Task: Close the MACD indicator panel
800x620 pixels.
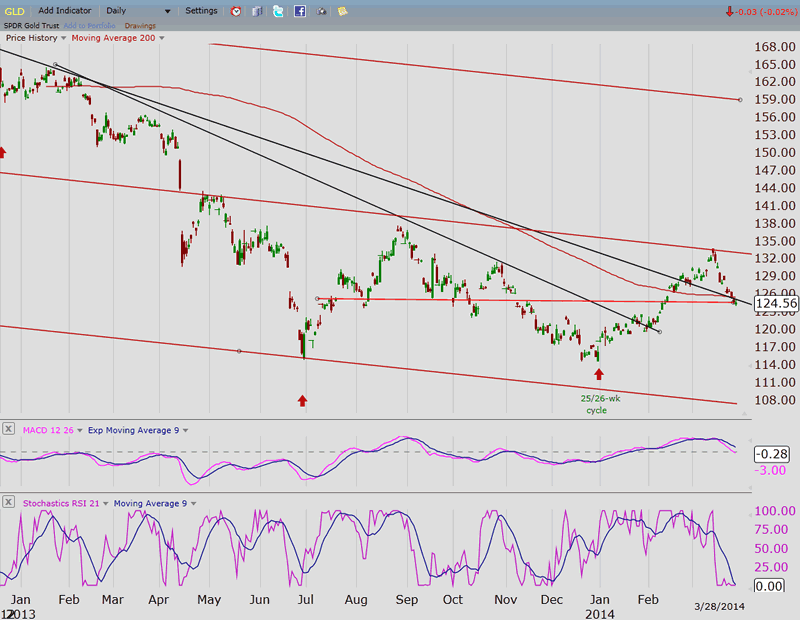Action: pyautogui.click(x=9, y=430)
